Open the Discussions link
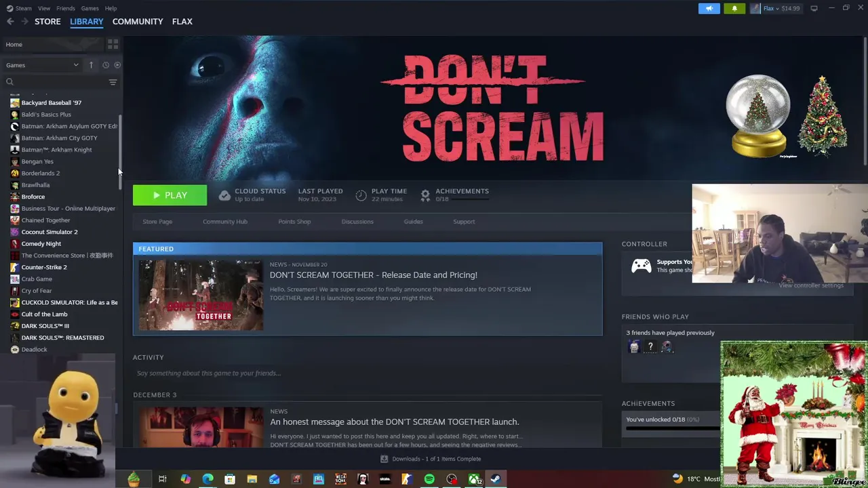868x488 pixels. click(357, 222)
